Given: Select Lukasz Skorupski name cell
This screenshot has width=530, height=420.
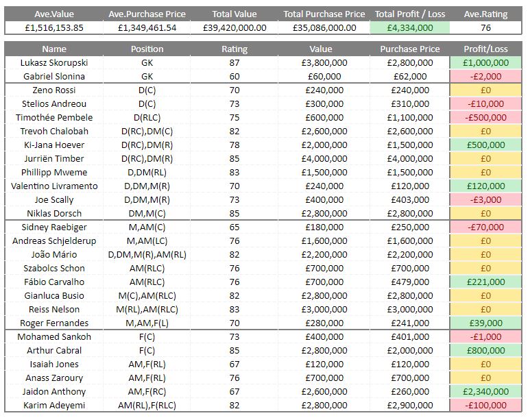Looking at the screenshot, I should (54, 62).
